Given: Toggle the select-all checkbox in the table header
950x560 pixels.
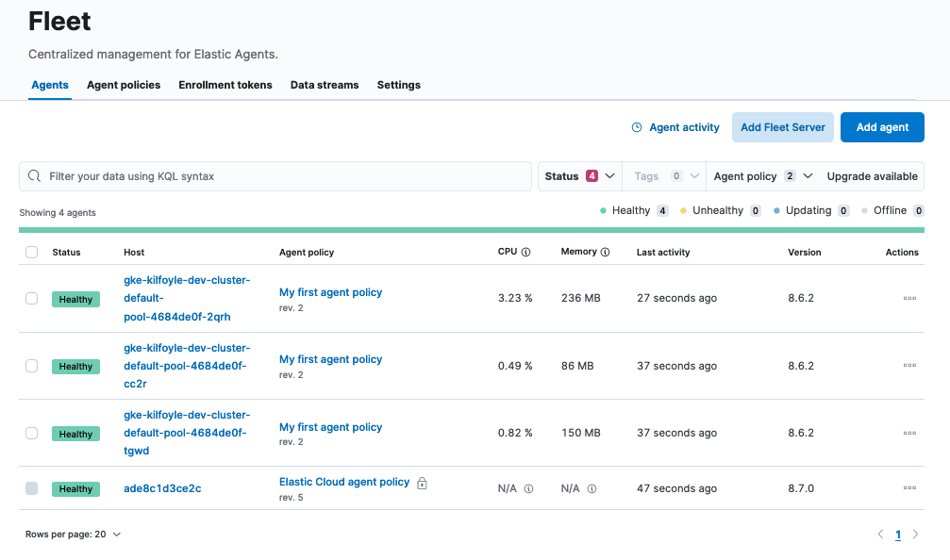Looking at the screenshot, I should click(x=31, y=252).
